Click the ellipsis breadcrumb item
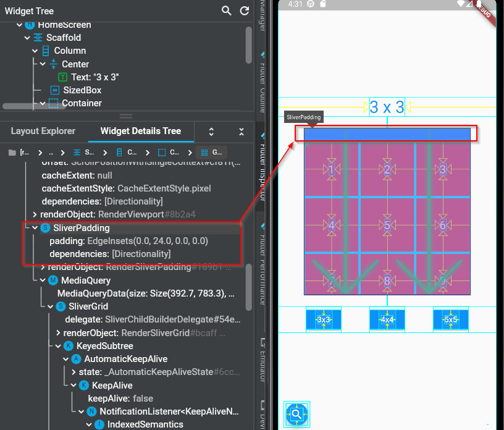 pyautogui.click(x=51, y=153)
